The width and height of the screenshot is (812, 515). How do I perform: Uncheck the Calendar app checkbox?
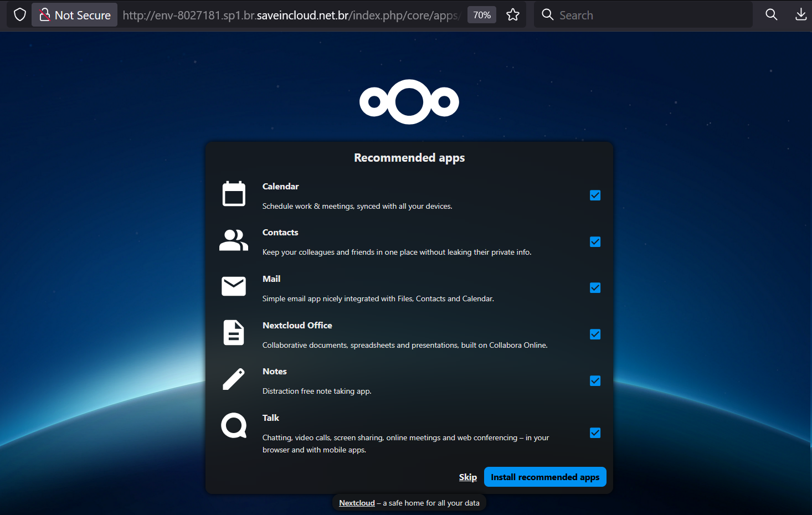595,195
